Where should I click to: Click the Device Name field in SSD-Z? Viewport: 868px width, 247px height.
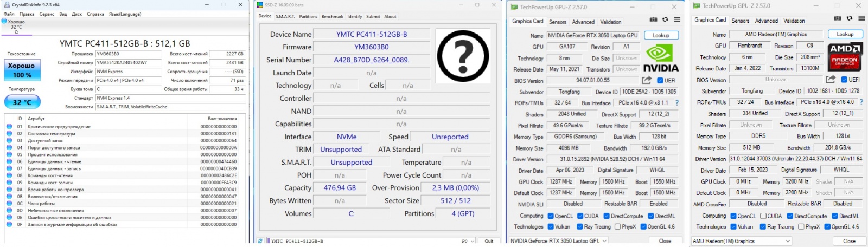tap(372, 34)
